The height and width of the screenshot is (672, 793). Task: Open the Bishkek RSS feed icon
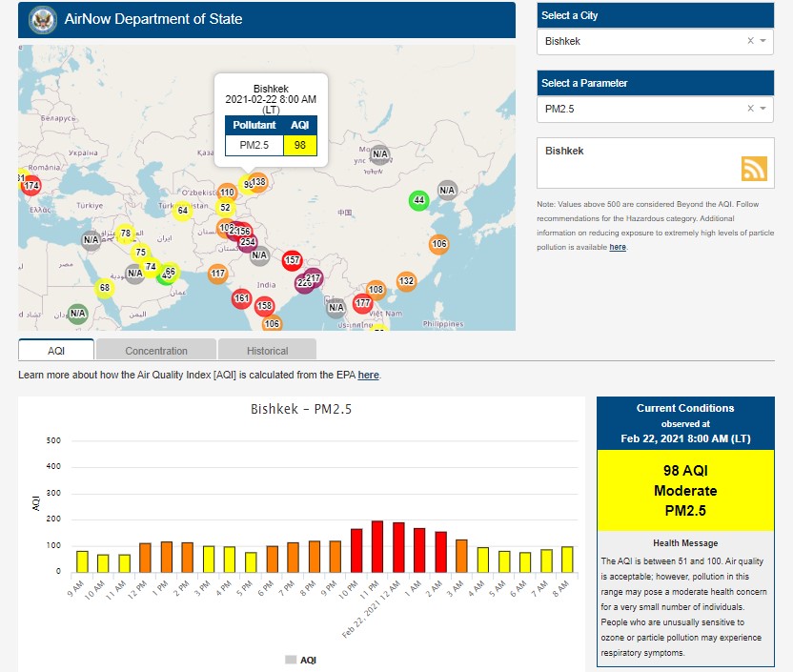[754, 168]
